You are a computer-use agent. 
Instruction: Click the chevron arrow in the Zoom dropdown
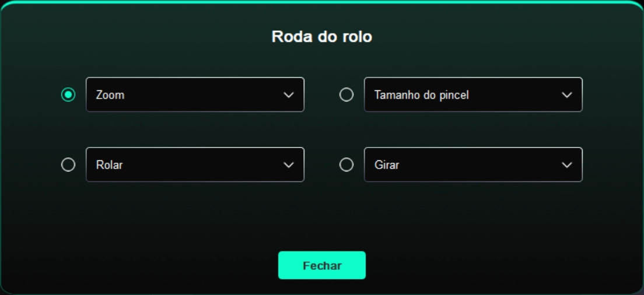(x=288, y=95)
